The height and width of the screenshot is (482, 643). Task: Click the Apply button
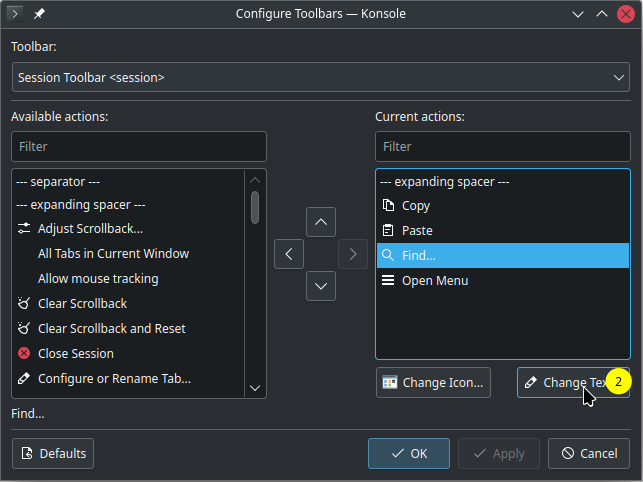tap(499, 454)
